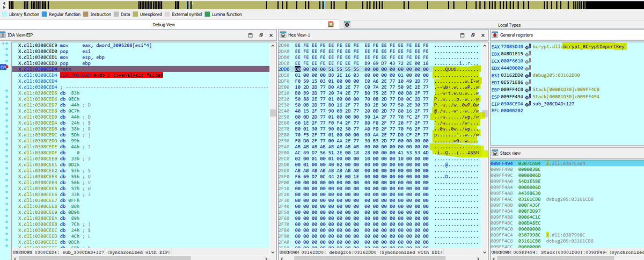The image size is (644, 260).
Task: Click the Instruction legend swatch
Action: (x=86, y=14)
